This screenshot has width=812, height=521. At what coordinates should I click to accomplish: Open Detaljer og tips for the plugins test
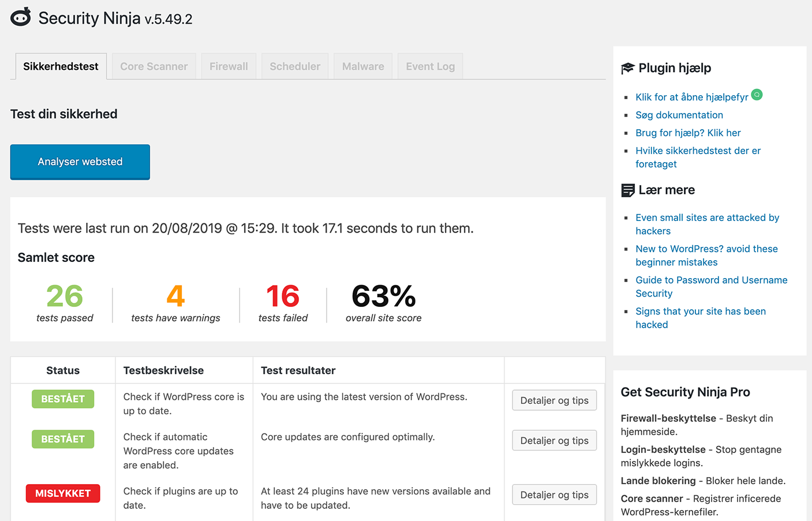pos(554,494)
